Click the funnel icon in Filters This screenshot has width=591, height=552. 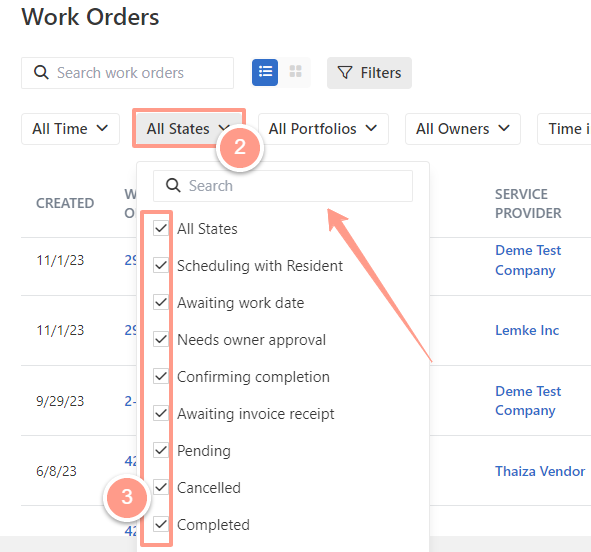tap(345, 73)
